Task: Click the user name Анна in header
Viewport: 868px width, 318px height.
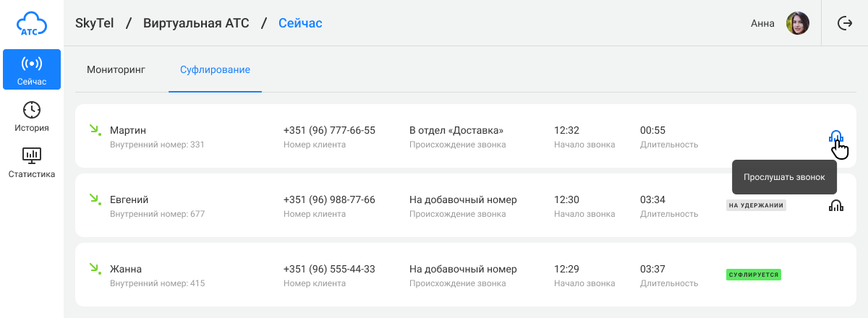Action: [x=762, y=23]
